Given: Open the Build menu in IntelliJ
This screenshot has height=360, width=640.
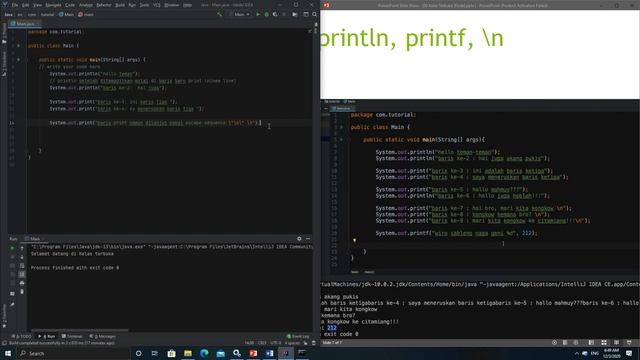Looking at the screenshot, I should [120, 5].
